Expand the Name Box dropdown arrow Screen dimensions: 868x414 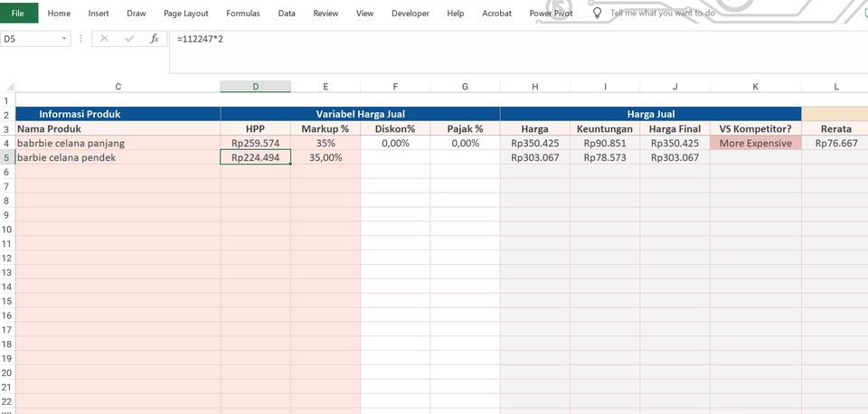[x=64, y=39]
